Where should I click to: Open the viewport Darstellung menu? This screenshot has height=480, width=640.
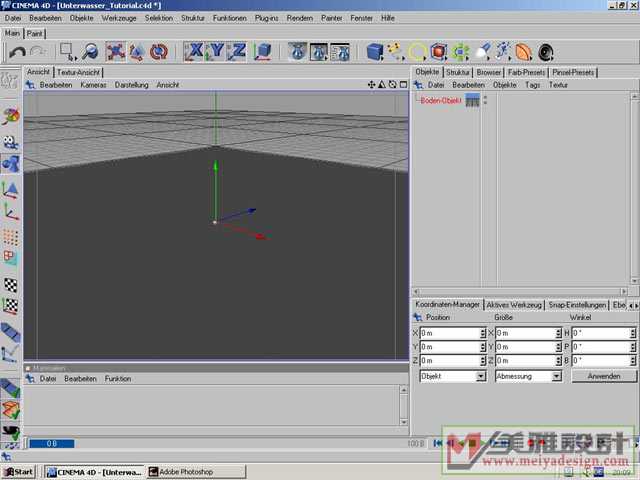(131, 85)
